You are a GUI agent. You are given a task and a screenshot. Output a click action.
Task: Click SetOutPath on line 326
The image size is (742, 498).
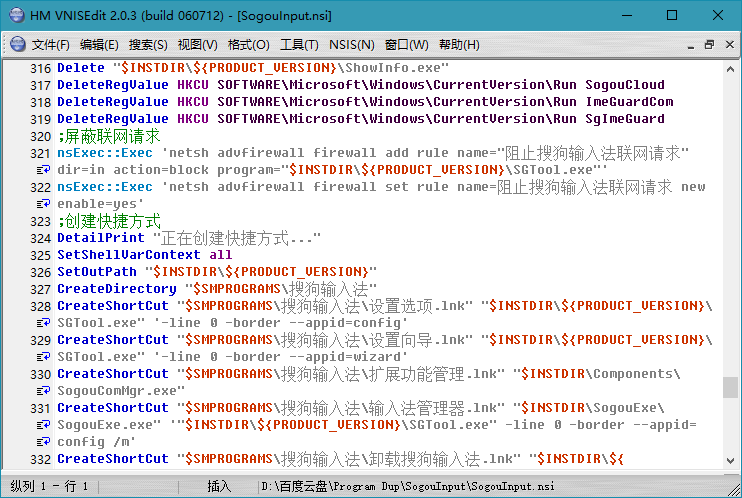point(97,272)
